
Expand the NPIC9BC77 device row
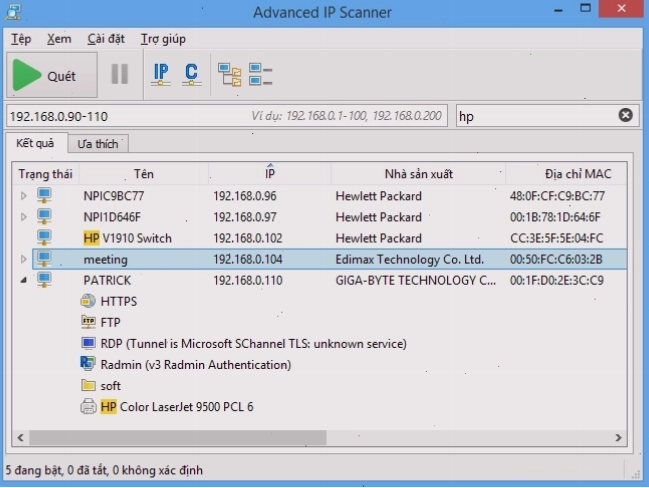tap(24, 196)
